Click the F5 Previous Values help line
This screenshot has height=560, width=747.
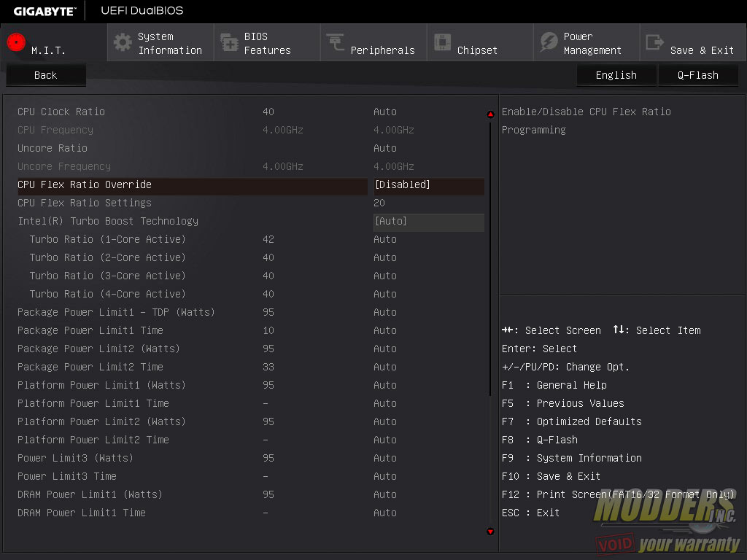click(x=563, y=404)
